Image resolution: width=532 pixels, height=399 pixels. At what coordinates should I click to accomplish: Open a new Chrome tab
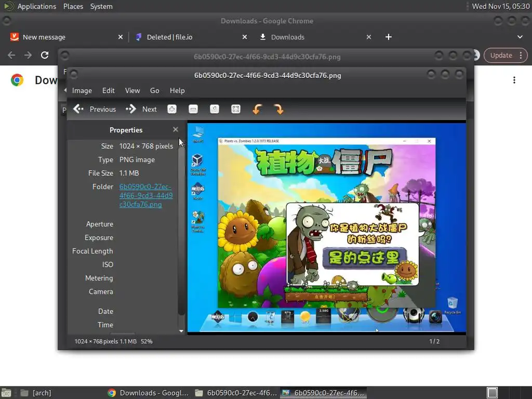point(389,37)
